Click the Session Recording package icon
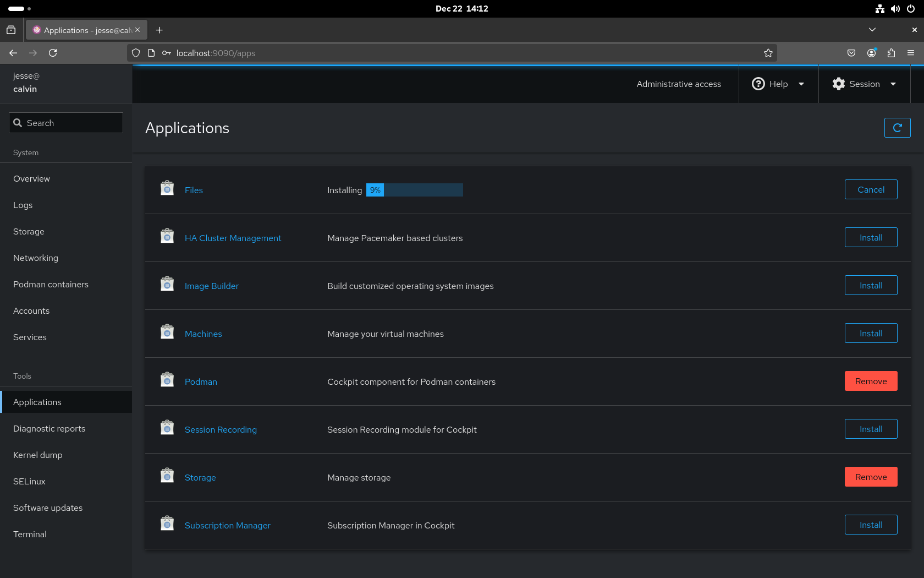Viewport: 924px width, 578px height. tap(167, 428)
